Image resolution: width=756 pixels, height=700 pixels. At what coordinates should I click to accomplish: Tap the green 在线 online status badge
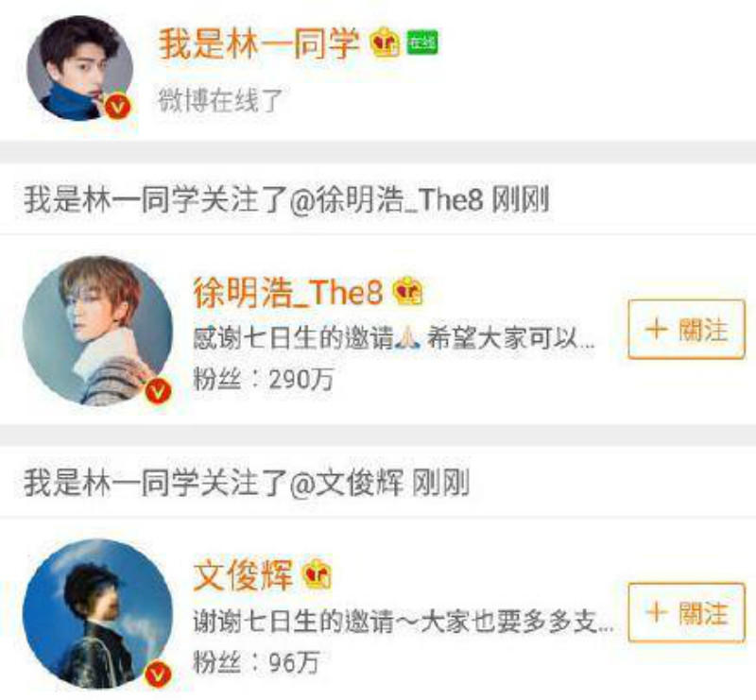click(422, 43)
